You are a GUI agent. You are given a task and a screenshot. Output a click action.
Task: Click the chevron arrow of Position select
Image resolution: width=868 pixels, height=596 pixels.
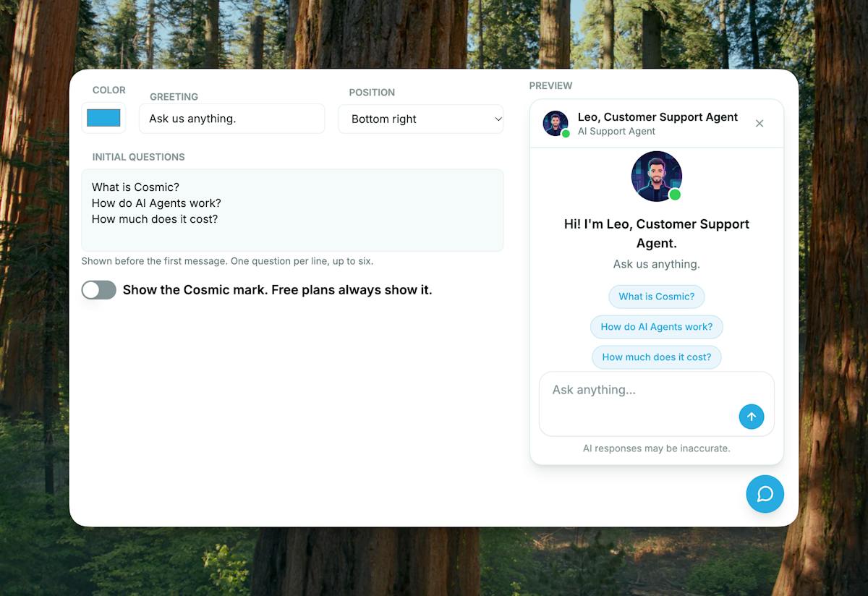click(x=498, y=119)
